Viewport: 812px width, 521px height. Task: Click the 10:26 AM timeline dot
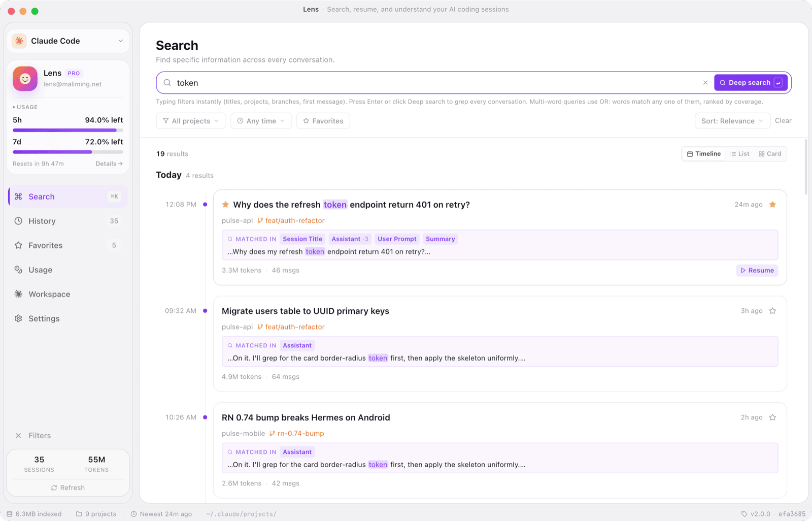(205, 417)
